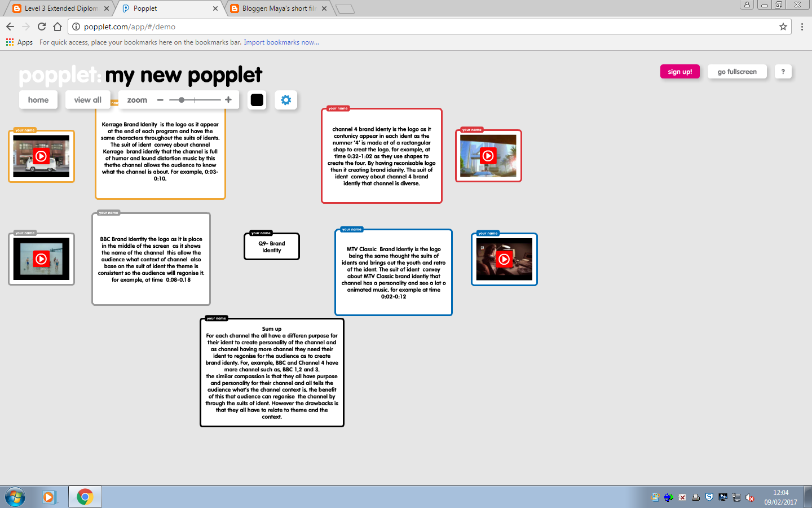Select the channel 4 brand identity popple
This screenshot has width=812, height=508.
[x=382, y=156]
